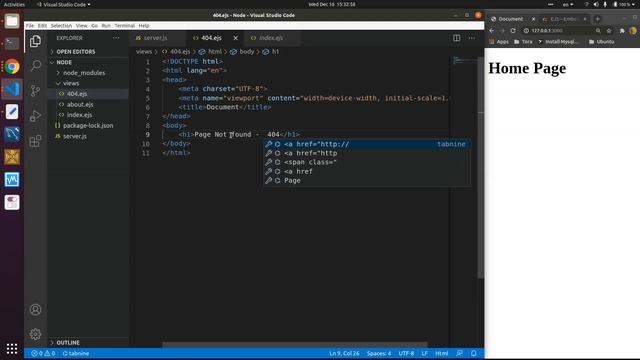Reload page in Chrome window
The height and width of the screenshot is (360, 640).
point(513,31)
